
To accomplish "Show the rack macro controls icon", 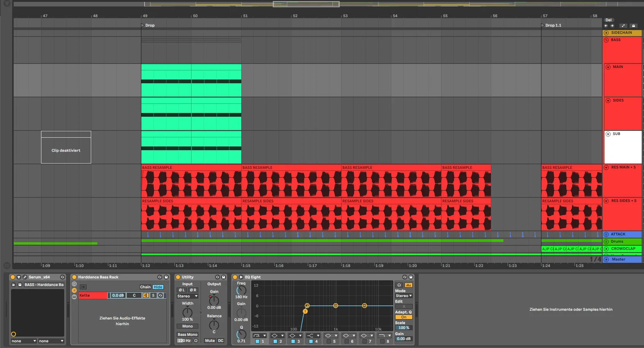I will pyautogui.click(x=74, y=284).
